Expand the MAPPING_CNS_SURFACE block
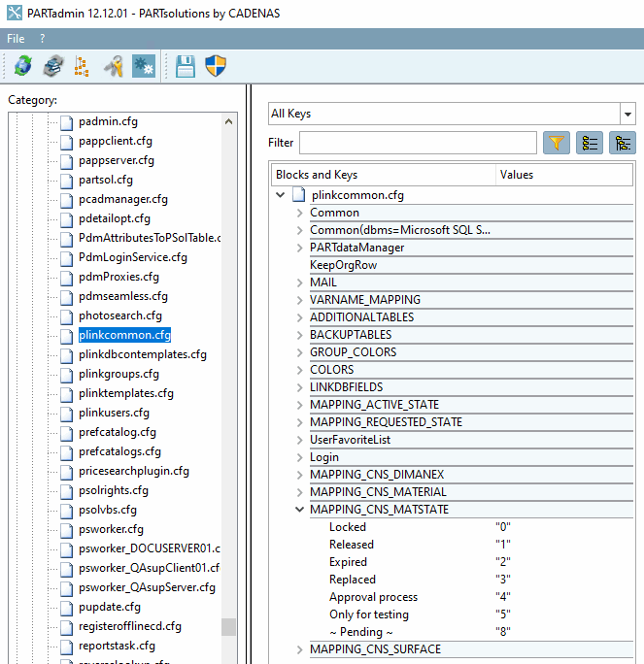The image size is (644, 664). tap(299, 649)
